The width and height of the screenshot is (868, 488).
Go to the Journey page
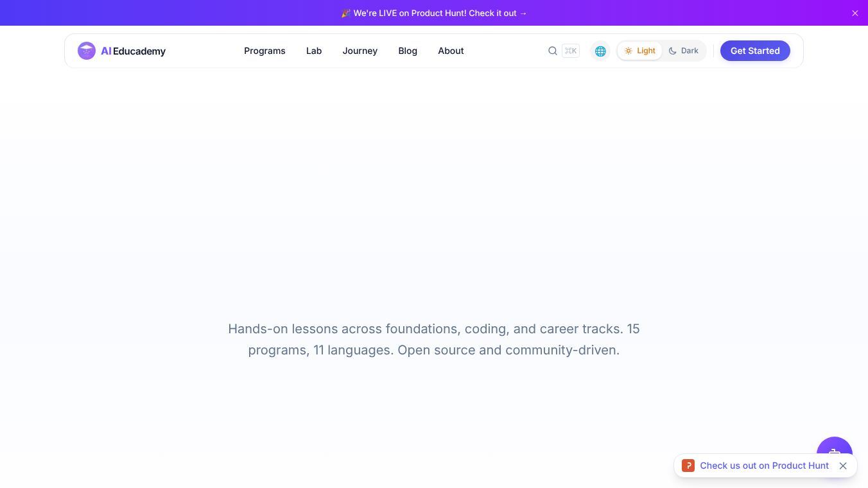coord(360,51)
